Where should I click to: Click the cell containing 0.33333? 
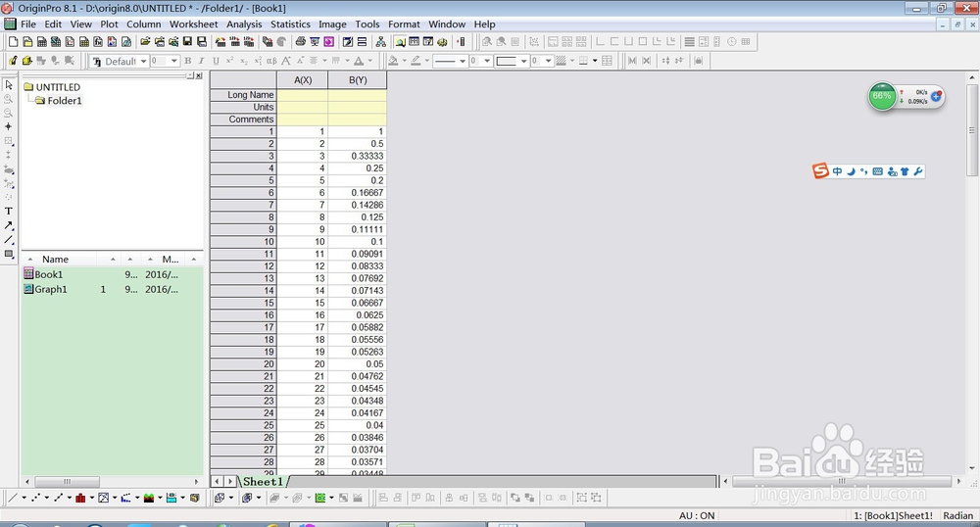tap(358, 156)
